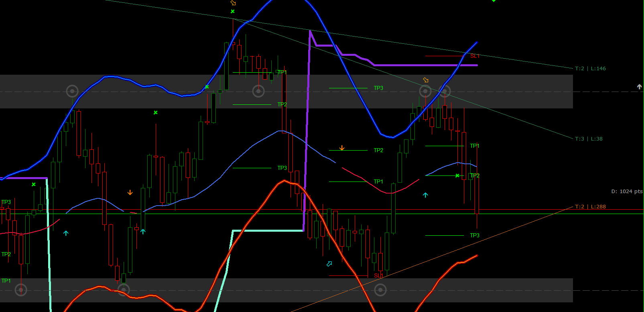Viewport: 644px width, 312px height.
Task: Select the leftmost cyan up arrow signal
Action: 66,233
